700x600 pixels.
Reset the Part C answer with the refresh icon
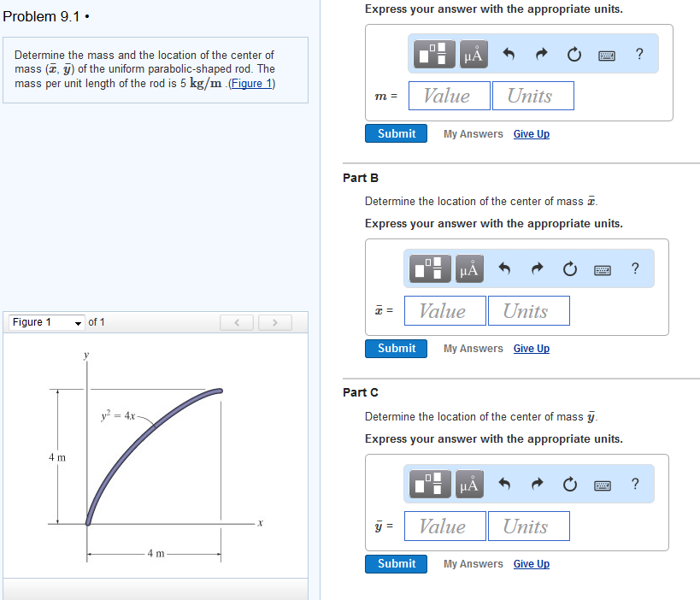tap(570, 485)
